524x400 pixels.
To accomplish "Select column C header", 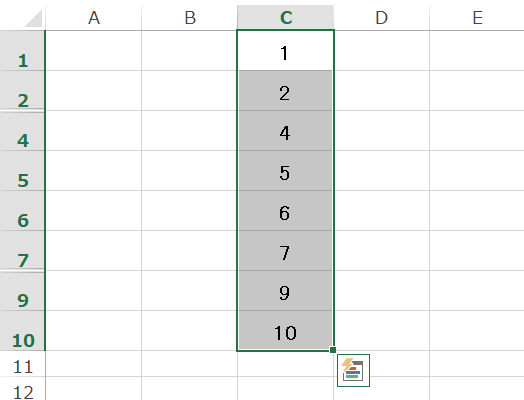I will pyautogui.click(x=286, y=17).
